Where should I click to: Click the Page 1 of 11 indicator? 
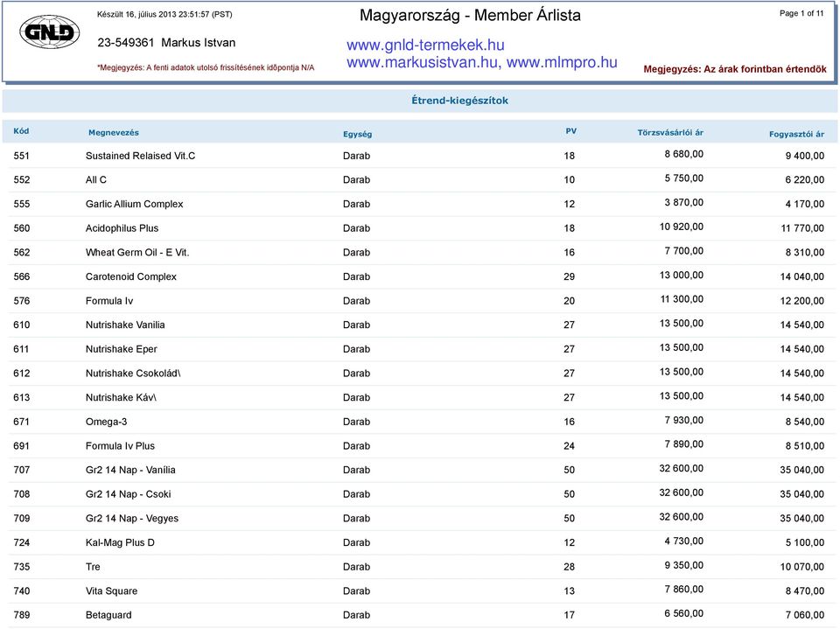(801, 13)
